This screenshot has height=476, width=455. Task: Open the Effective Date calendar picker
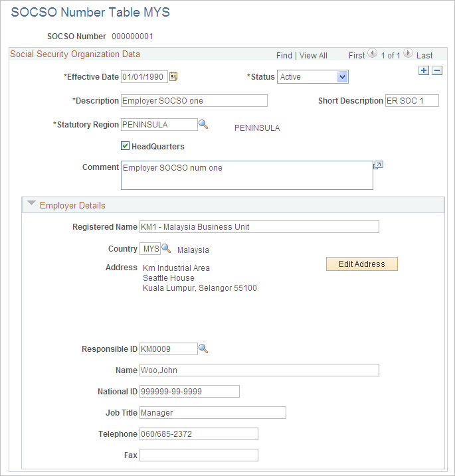(x=173, y=76)
